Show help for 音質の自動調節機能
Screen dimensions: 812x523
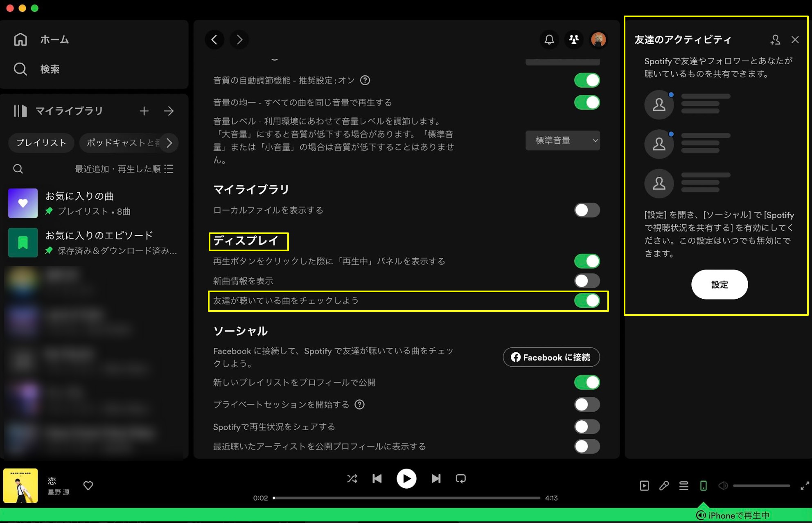click(365, 80)
